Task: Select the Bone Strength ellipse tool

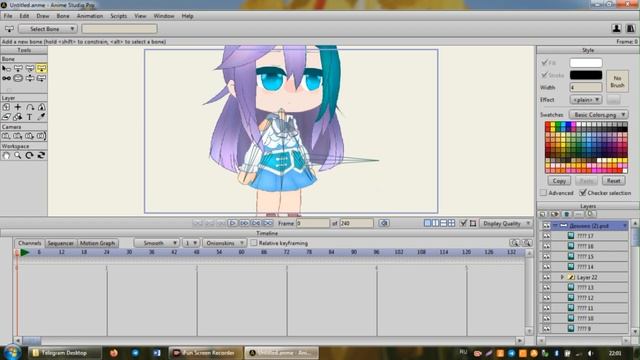Action: pyautogui.click(x=18, y=78)
